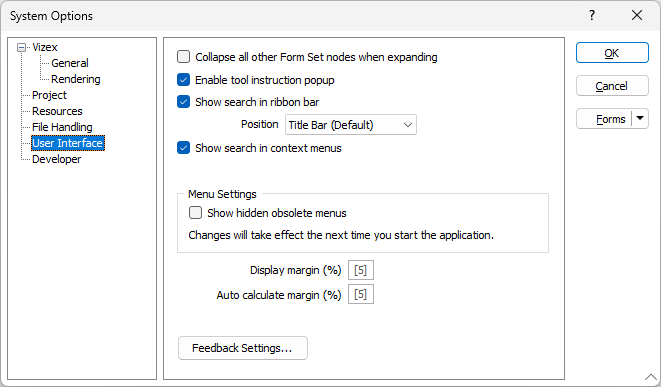Disable the tool instruction popup checkbox
The height and width of the screenshot is (387, 661).
pos(183,80)
